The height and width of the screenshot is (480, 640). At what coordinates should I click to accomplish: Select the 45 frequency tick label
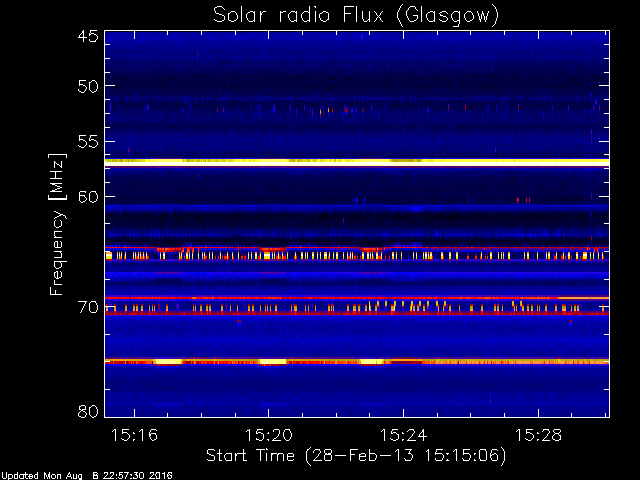pyautogui.click(x=88, y=36)
